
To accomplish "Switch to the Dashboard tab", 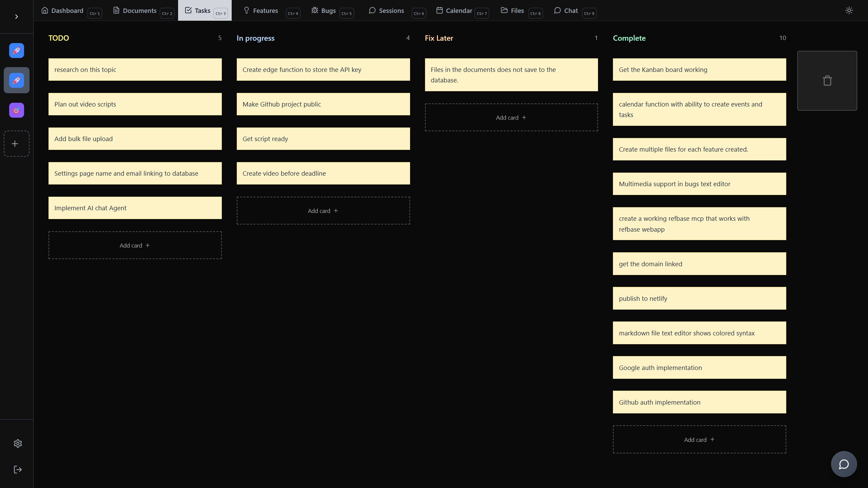I will click(x=67, y=11).
